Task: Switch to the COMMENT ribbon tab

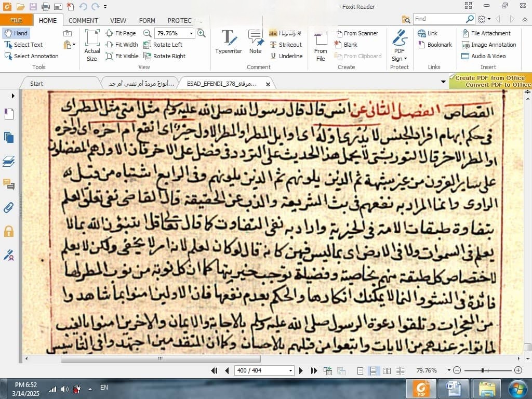Action: [83, 20]
